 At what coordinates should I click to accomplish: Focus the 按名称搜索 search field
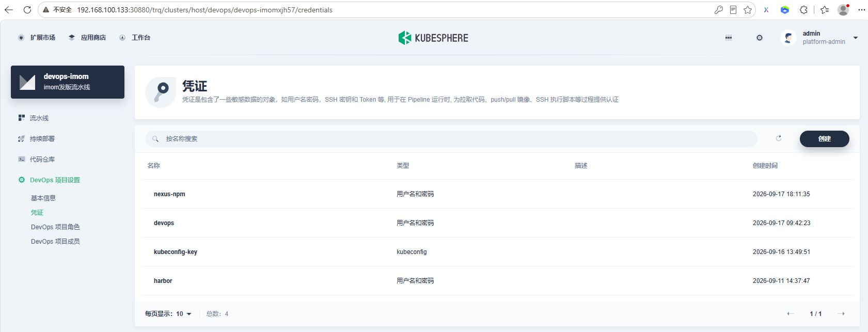[x=451, y=139]
